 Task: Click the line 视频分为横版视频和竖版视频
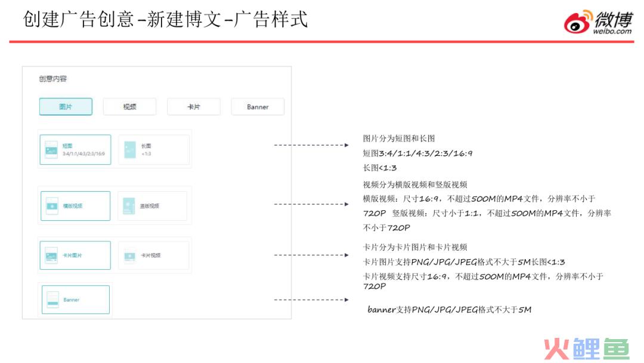pos(415,184)
